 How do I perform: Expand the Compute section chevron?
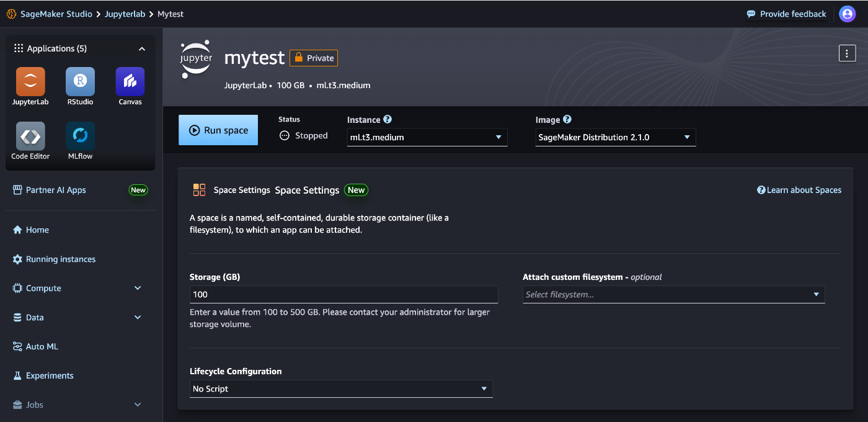pos(138,288)
